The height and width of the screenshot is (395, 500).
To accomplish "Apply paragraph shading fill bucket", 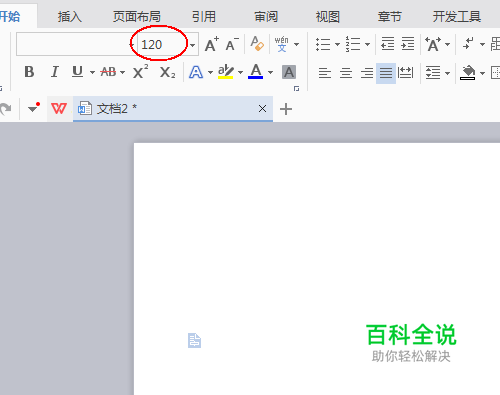I will click(x=468, y=72).
